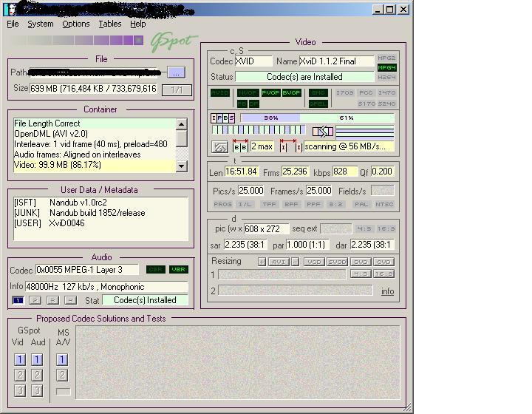Click the IPBS frame type legend
532x414 pixels.
[x=222, y=118]
